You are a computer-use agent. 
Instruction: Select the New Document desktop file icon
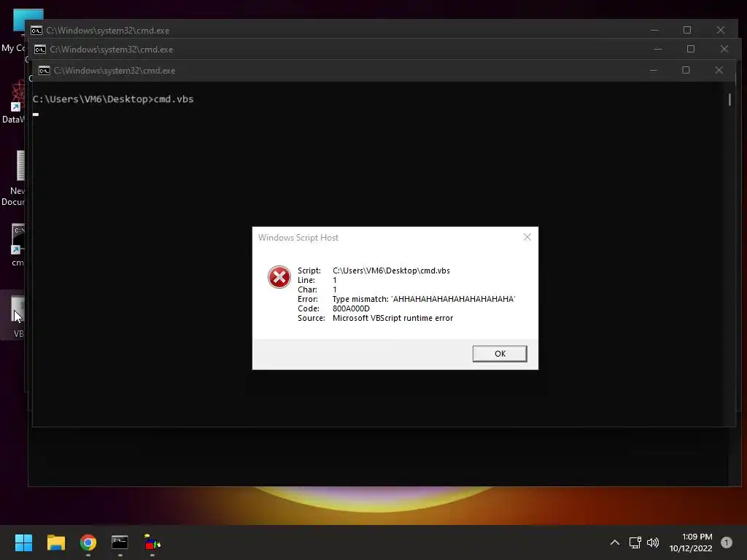click(x=13, y=179)
